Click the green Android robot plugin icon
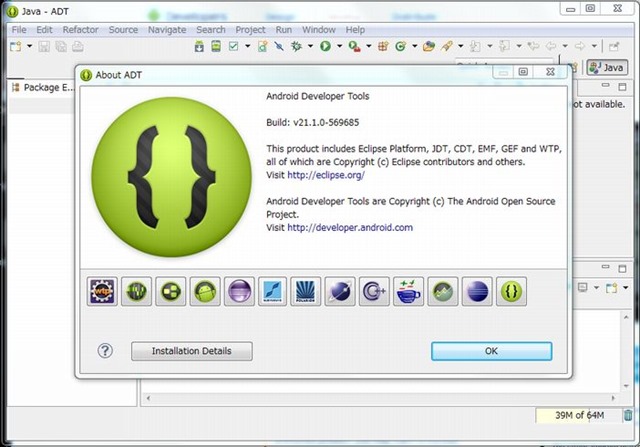This screenshot has width=640, height=447. tap(204, 292)
